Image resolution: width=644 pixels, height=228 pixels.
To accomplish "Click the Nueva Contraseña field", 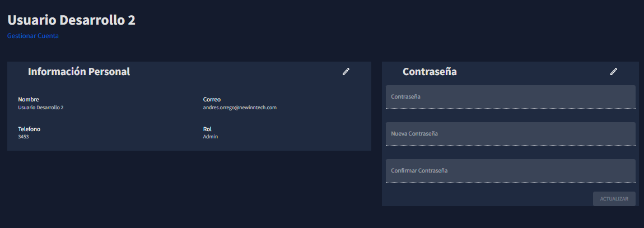I will tap(511, 133).
